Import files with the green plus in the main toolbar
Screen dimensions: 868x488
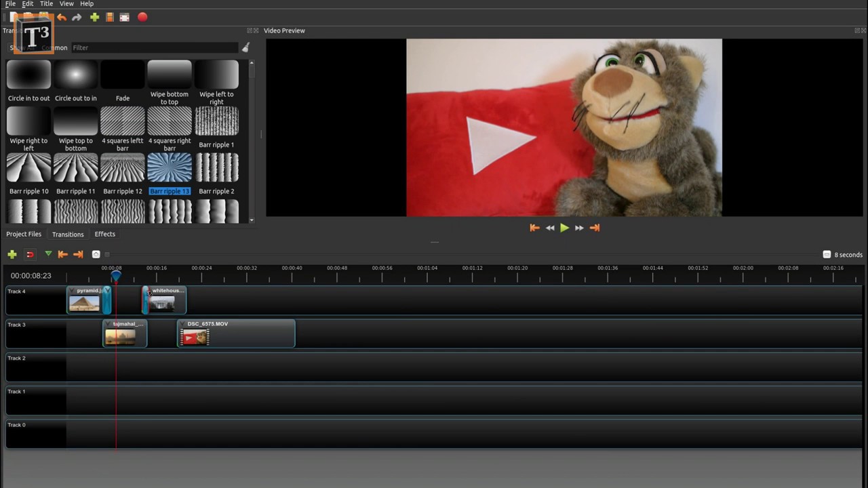(94, 17)
